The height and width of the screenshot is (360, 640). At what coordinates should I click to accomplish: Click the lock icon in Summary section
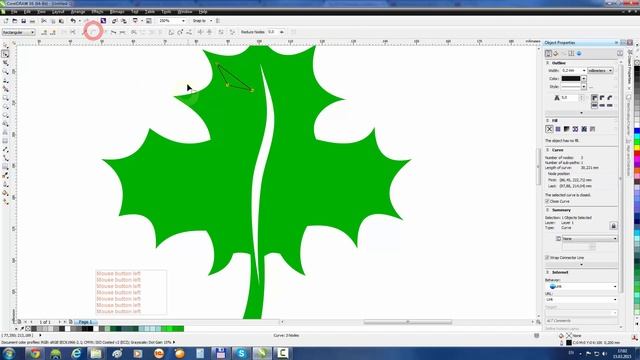613,226
